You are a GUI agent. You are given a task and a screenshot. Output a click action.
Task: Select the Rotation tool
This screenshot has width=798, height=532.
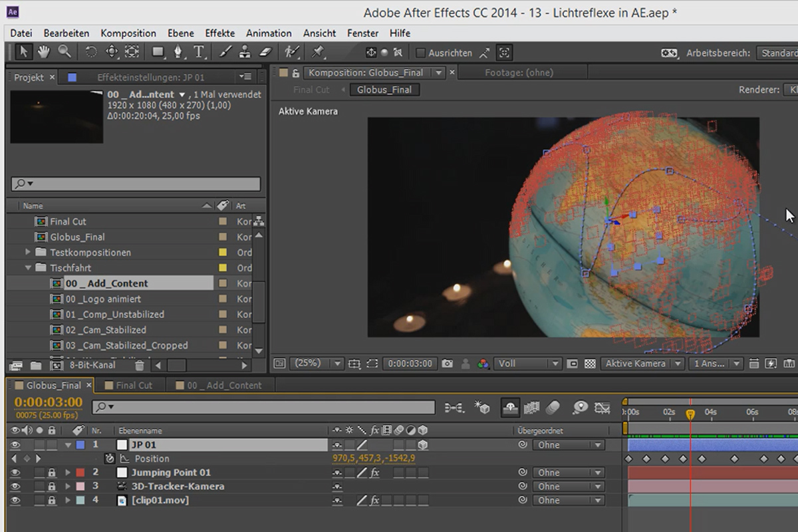tap(91, 51)
